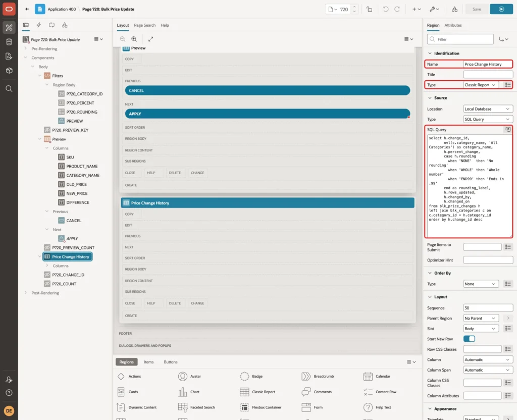517x420 pixels.
Task: Open the Slot Body dropdown
Action: tap(481, 329)
